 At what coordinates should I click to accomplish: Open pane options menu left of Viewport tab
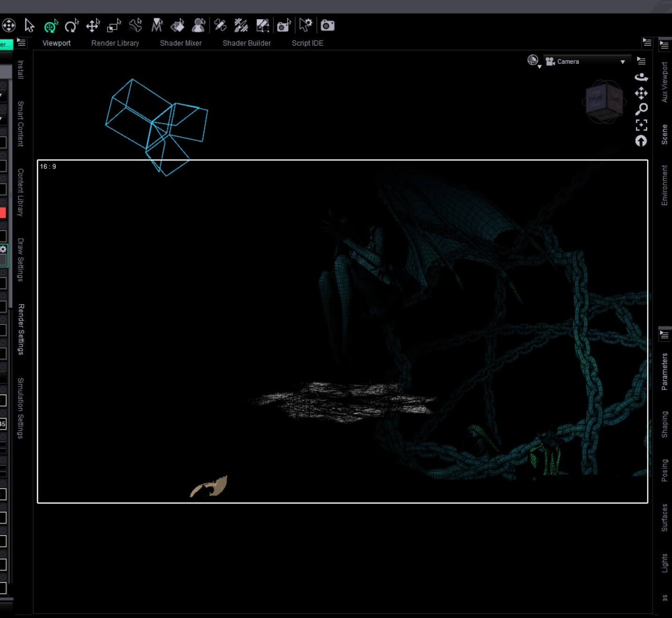pos(21,42)
